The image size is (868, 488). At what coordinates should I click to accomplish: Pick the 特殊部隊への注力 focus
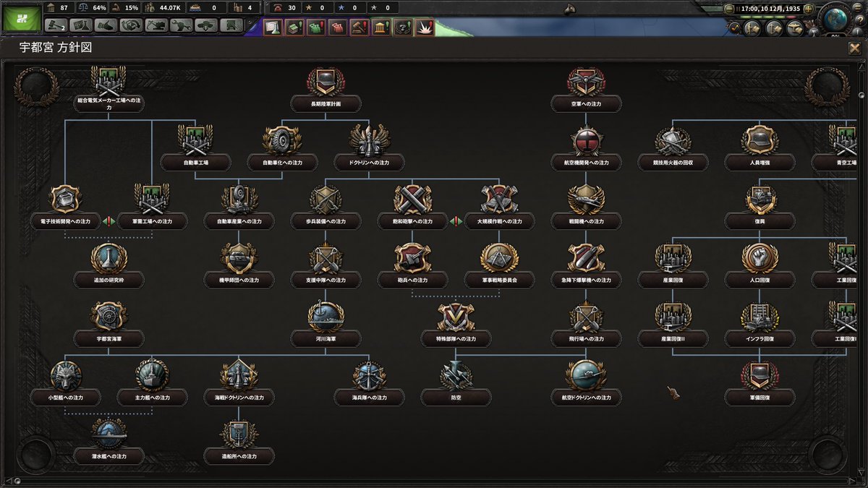coord(456,323)
